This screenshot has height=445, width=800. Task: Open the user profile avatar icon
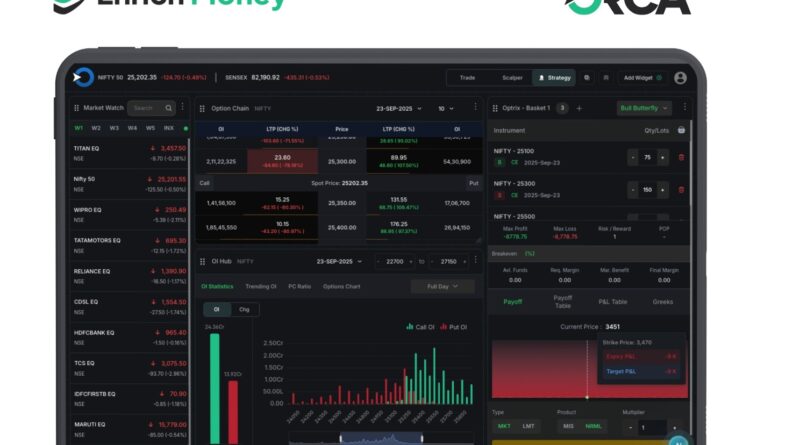[x=680, y=77]
